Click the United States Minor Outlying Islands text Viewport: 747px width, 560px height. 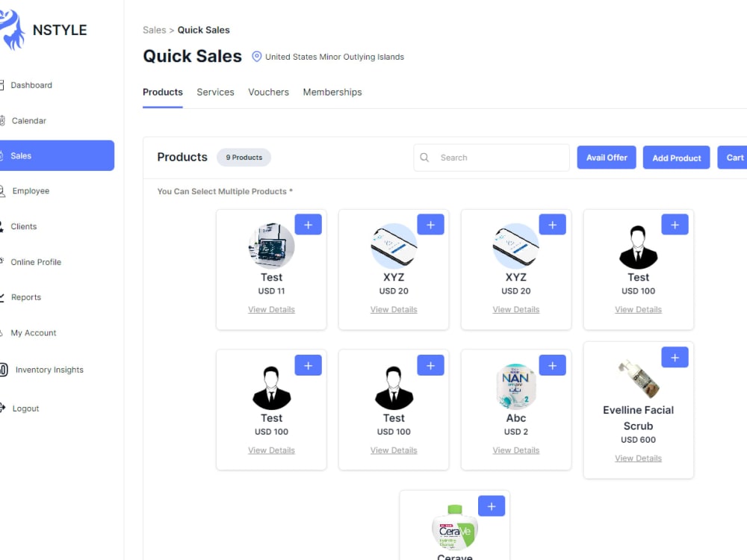coord(335,57)
